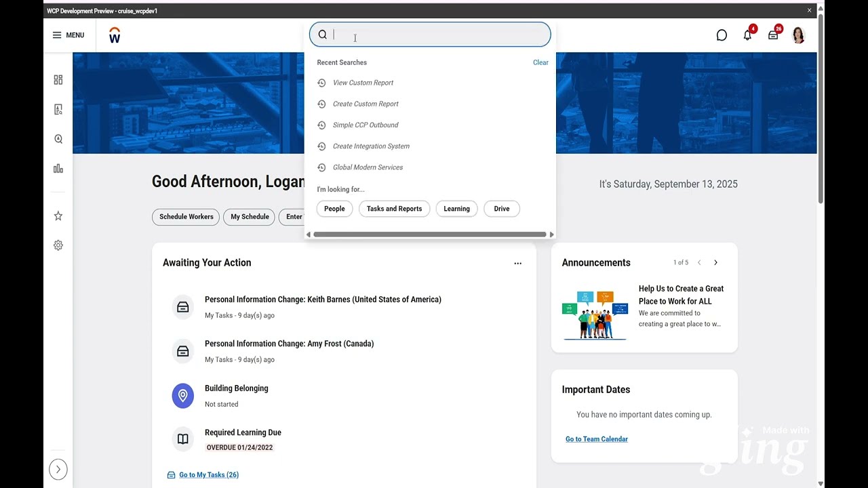Filter search by Drive
Viewport: 868px width, 488px height.
[502, 209]
